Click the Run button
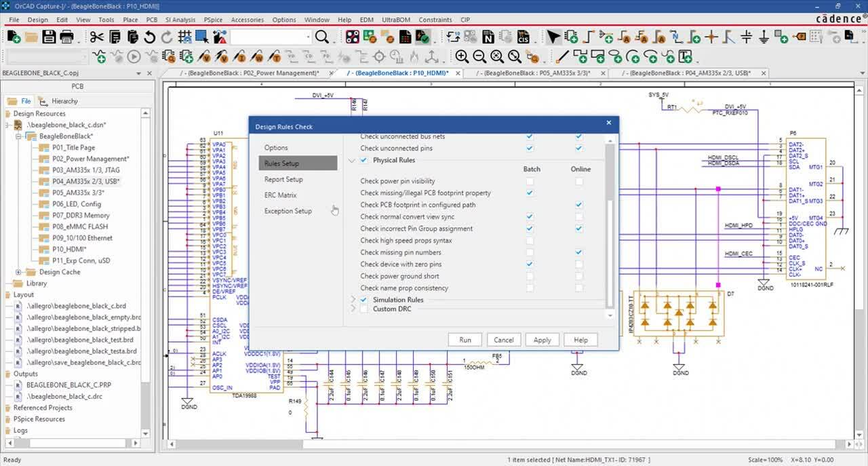 click(x=465, y=340)
